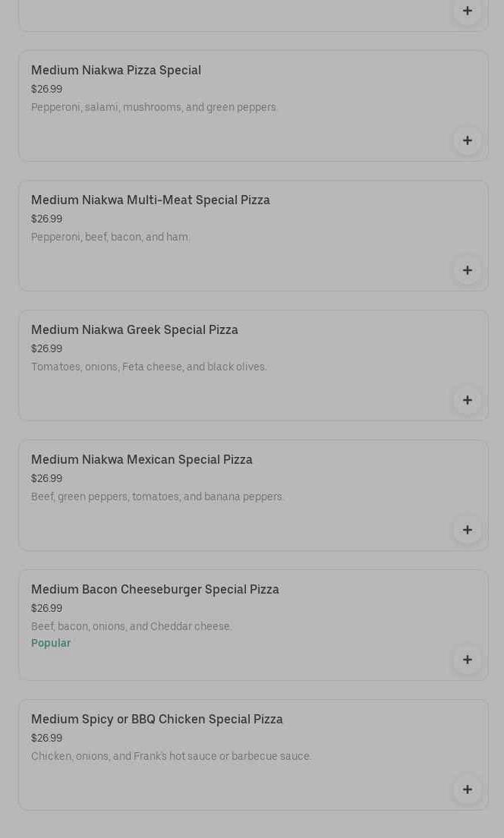
Task: Click the green Popular label
Action: coord(51,644)
